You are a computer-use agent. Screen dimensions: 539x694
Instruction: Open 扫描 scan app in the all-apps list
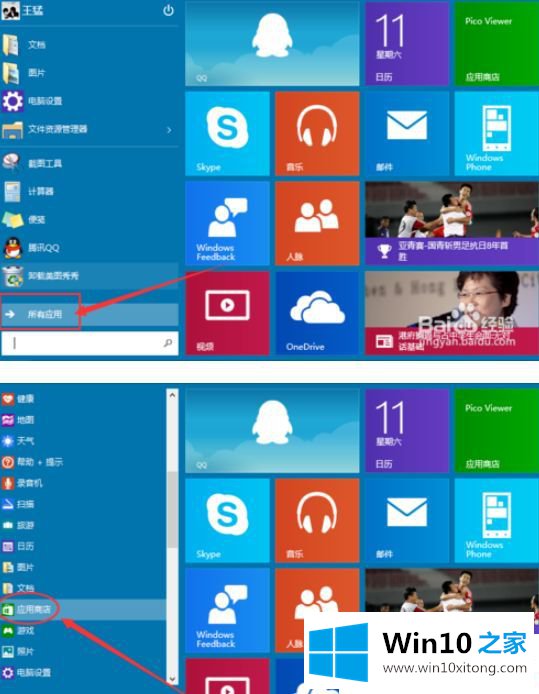pos(83,504)
